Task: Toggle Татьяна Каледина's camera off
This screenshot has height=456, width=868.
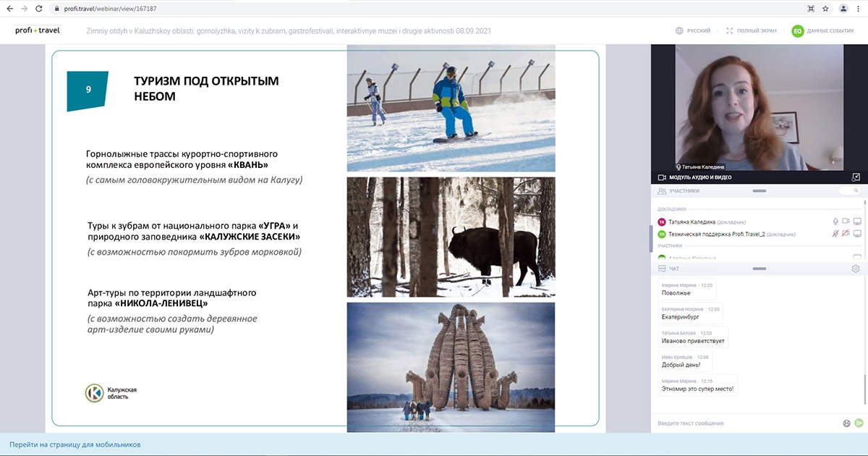Action: [846, 221]
